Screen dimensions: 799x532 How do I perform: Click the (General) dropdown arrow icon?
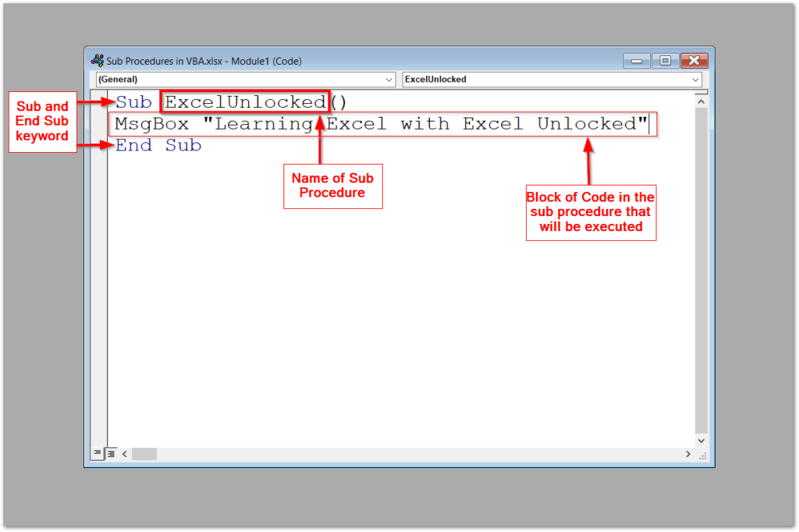390,79
